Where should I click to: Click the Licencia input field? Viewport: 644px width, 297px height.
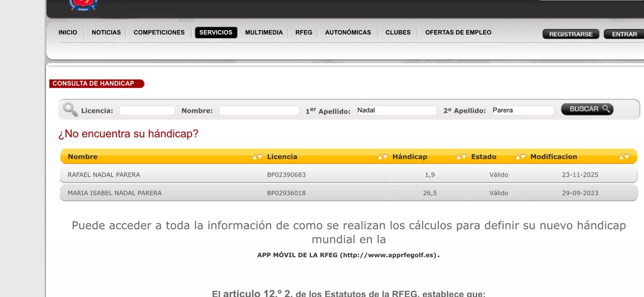[147, 110]
